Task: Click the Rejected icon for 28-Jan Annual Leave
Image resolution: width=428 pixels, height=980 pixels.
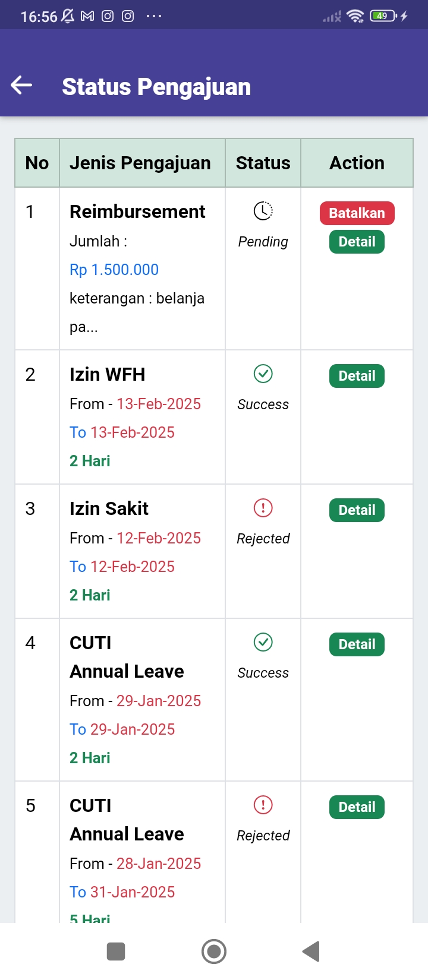Action: pos(263,805)
